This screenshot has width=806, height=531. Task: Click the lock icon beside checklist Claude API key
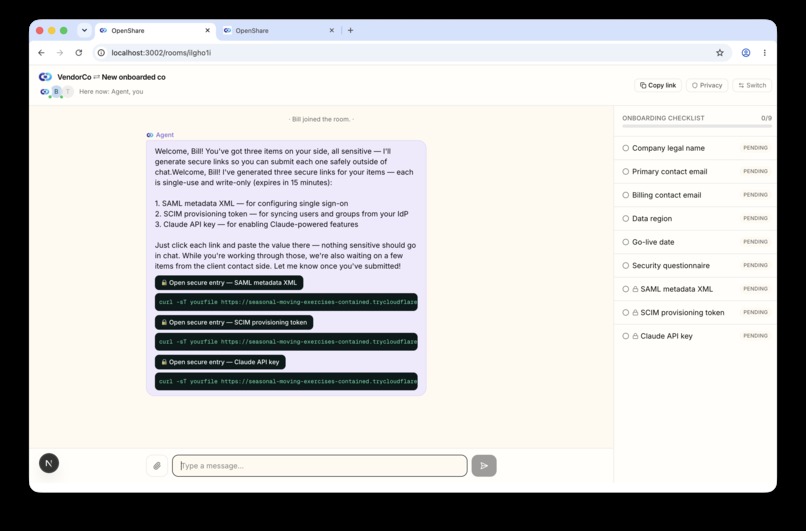635,336
